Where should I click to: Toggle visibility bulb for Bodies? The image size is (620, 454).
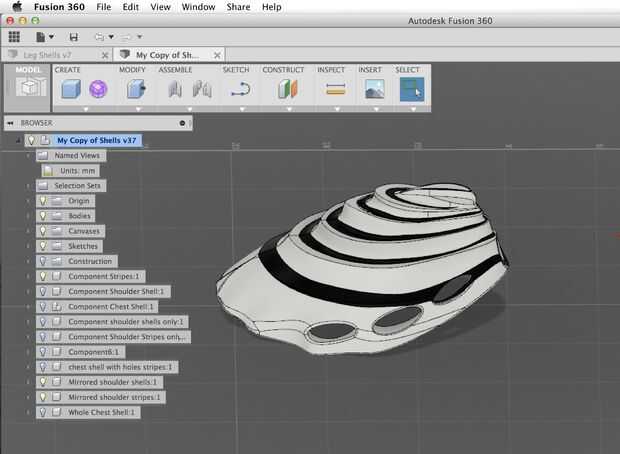pos(43,216)
